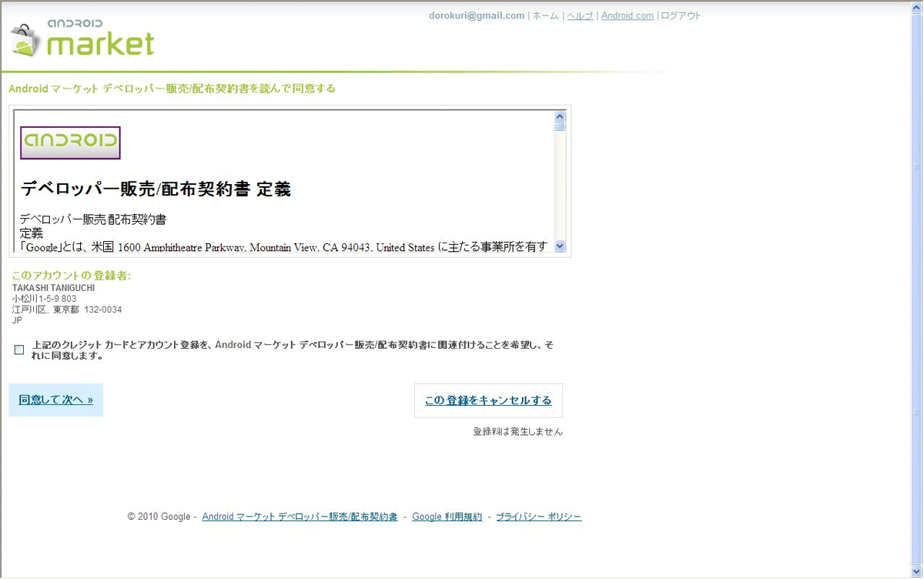924x579 pixels.
Task: Click この登録をキャンセルする link
Action: 488,400
